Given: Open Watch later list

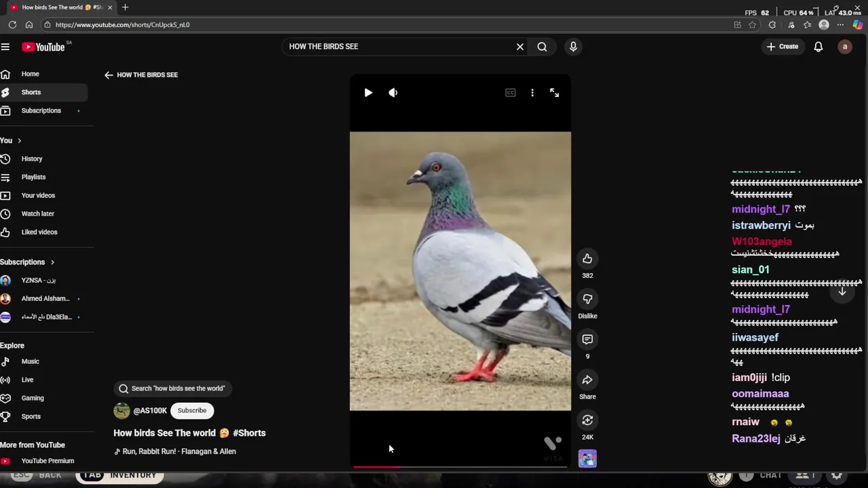Looking at the screenshot, I should click(43, 213).
